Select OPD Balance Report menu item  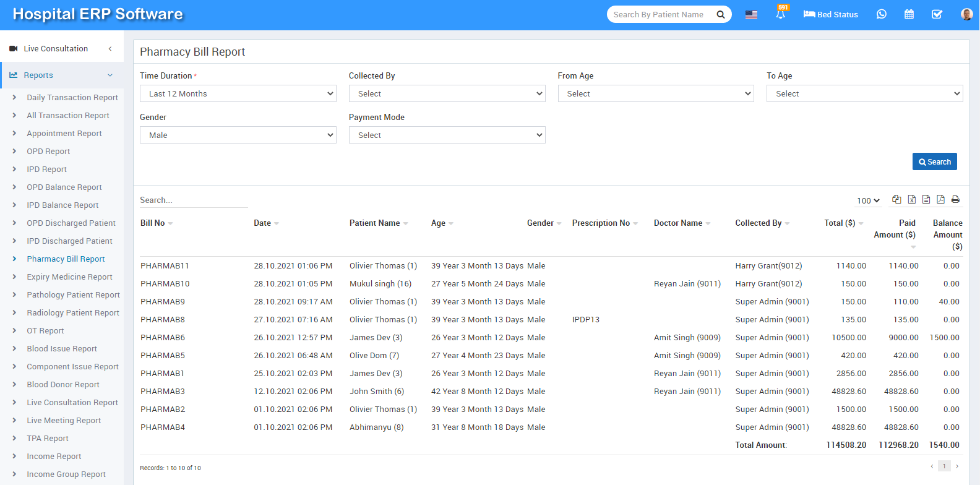point(64,187)
